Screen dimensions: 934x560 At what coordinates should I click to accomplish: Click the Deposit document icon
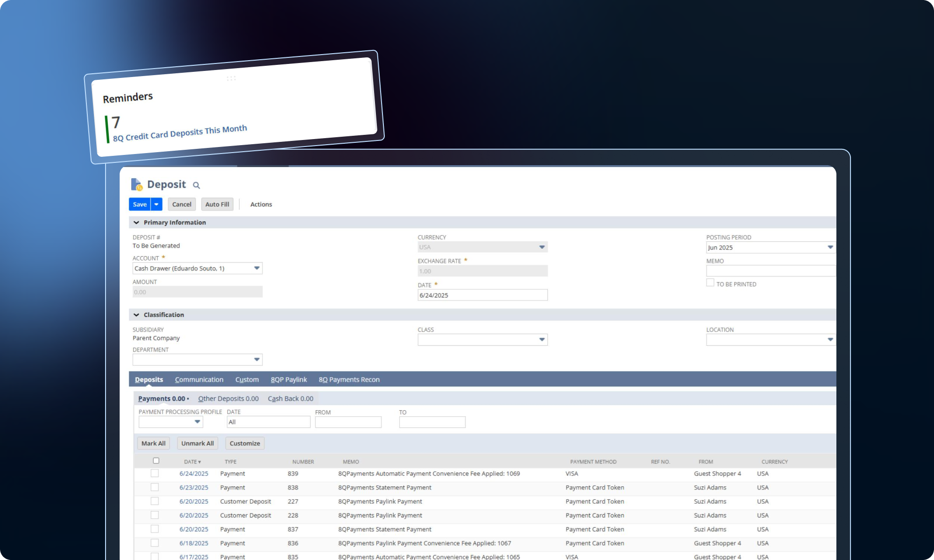[136, 184]
